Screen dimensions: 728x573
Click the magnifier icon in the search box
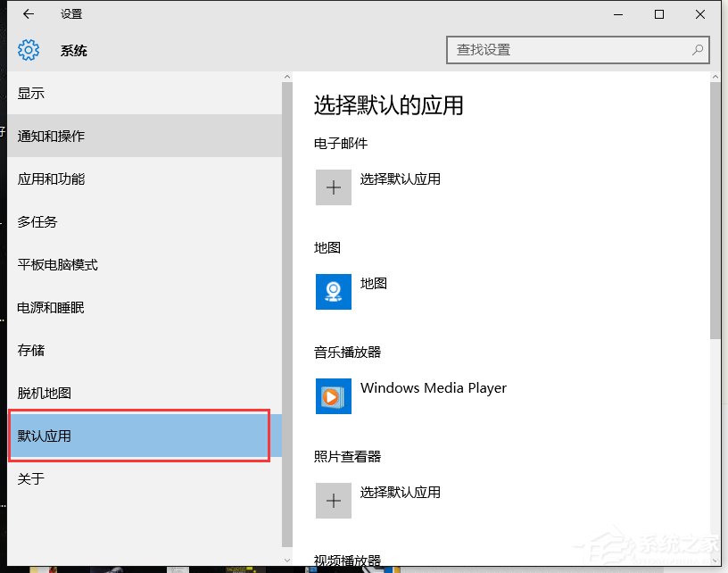pyautogui.click(x=698, y=50)
